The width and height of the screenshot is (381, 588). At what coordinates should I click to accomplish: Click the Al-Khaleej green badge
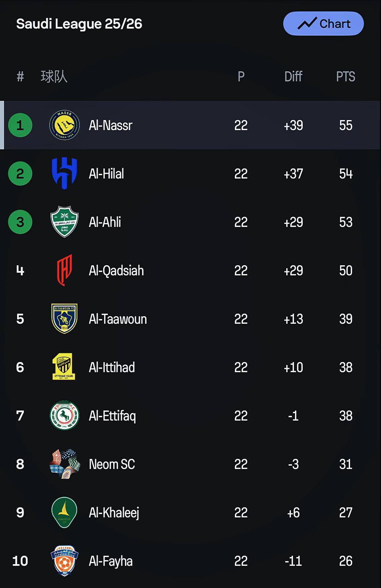click(x=65, y=512)
